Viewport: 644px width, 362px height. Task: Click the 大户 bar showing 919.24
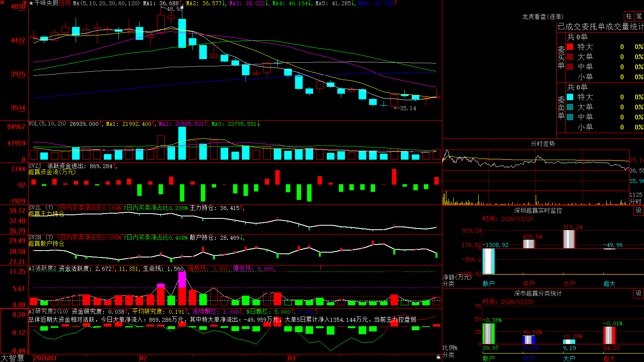[569, 239]
